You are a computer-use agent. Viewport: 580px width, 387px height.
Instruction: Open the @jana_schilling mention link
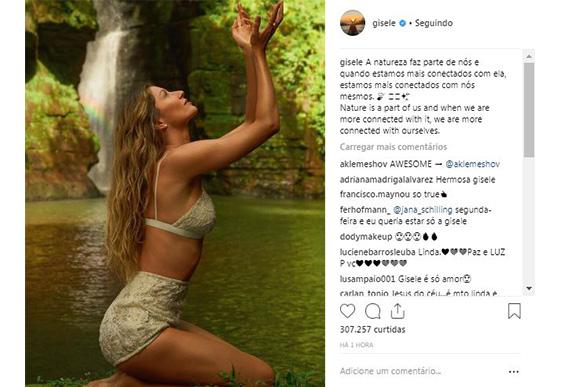422,210
